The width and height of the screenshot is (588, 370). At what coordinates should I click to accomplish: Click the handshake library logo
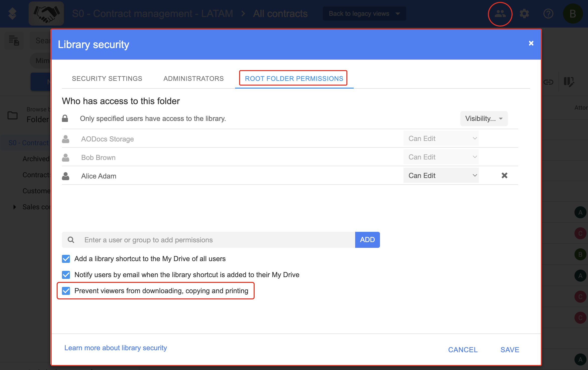click(46, 14)
